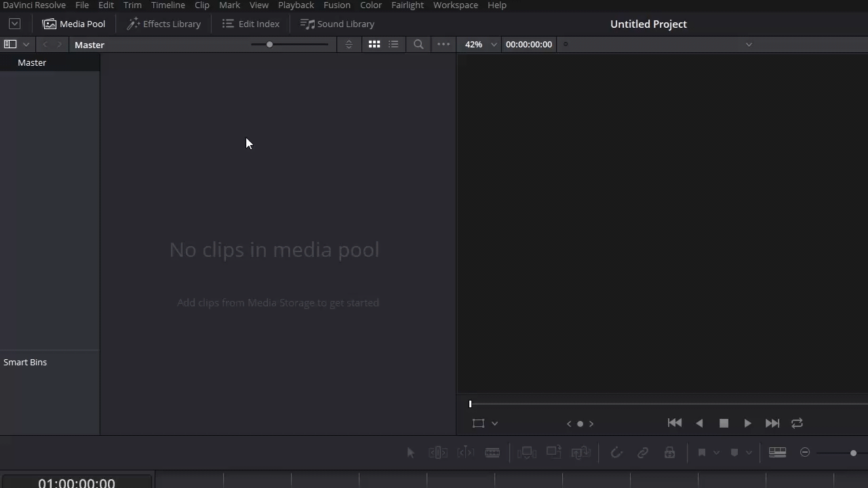Toggle the Sound Library panel

pos(337,24)
